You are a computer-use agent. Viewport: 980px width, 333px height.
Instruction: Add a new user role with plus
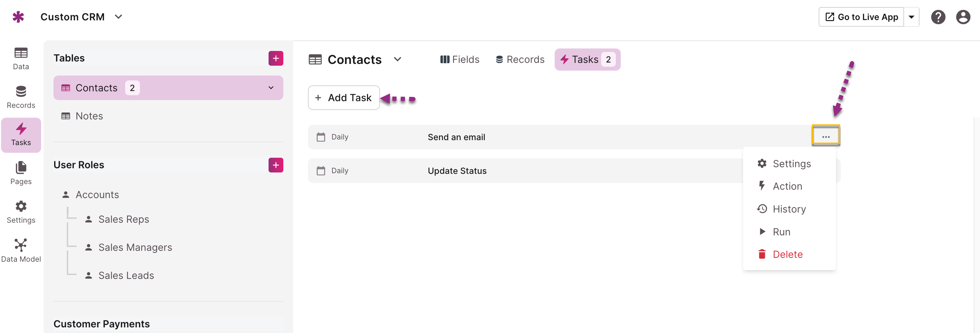(276, 165)
